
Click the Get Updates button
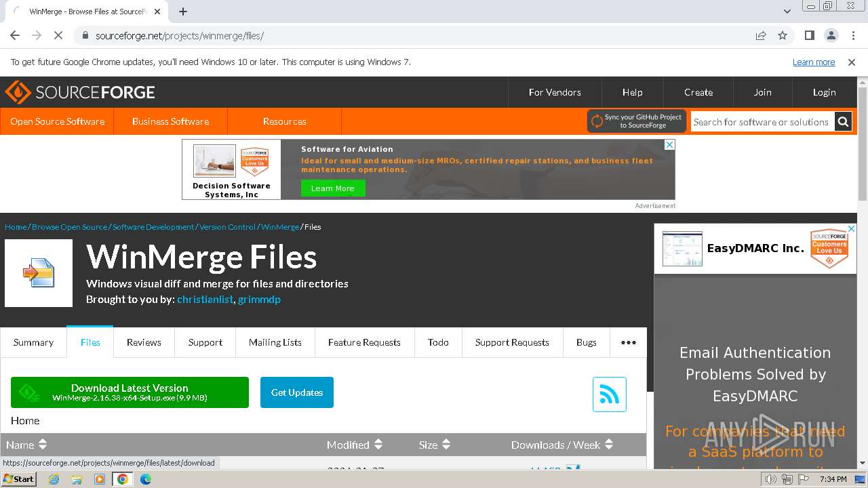[x=297, y=392]
